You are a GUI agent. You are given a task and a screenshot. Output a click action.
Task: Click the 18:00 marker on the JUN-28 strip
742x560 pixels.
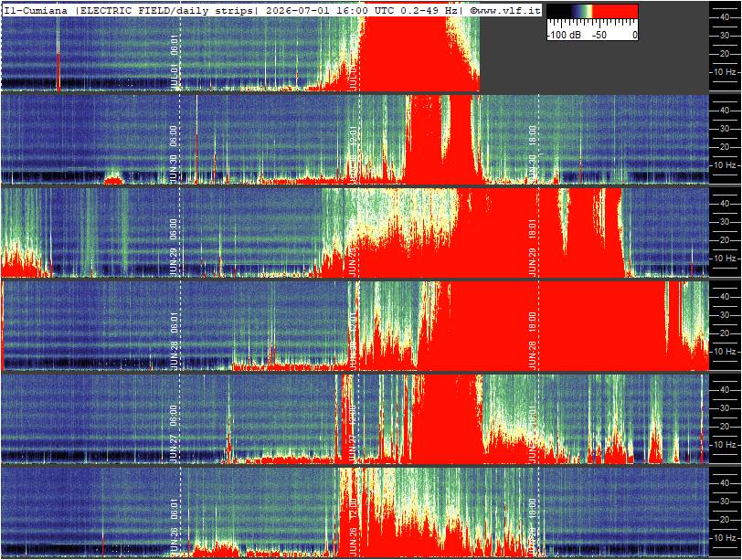click(532, 322)
